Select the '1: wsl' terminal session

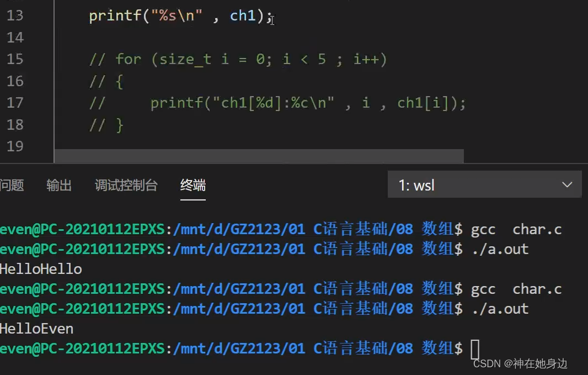[x=416, y=184]
